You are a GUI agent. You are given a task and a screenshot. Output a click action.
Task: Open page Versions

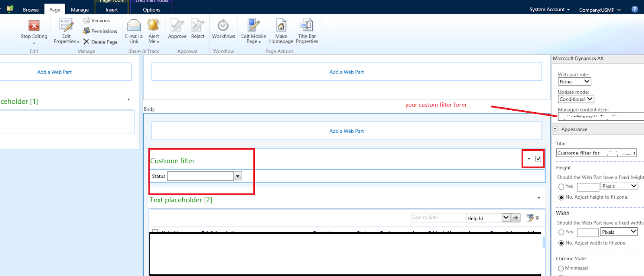pyautogui.click(x=97, y=21)
